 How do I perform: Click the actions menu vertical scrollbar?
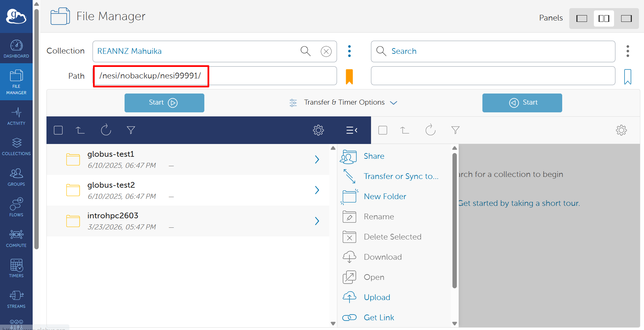point(454,221)
